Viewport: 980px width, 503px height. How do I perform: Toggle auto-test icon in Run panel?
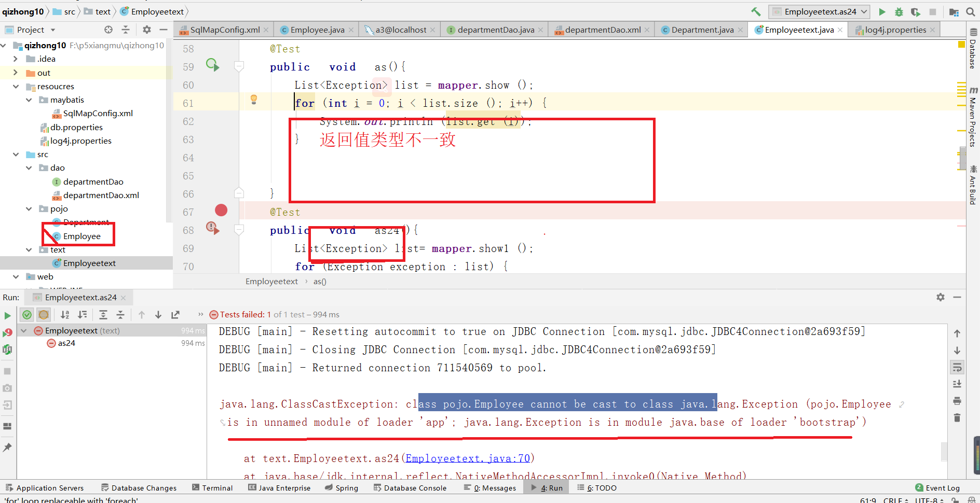pos(7,350)
